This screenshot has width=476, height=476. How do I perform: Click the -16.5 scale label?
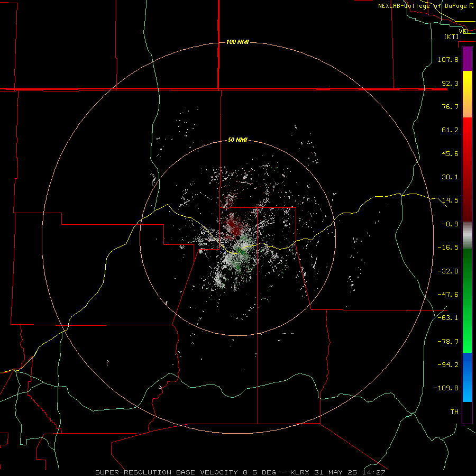448,248
